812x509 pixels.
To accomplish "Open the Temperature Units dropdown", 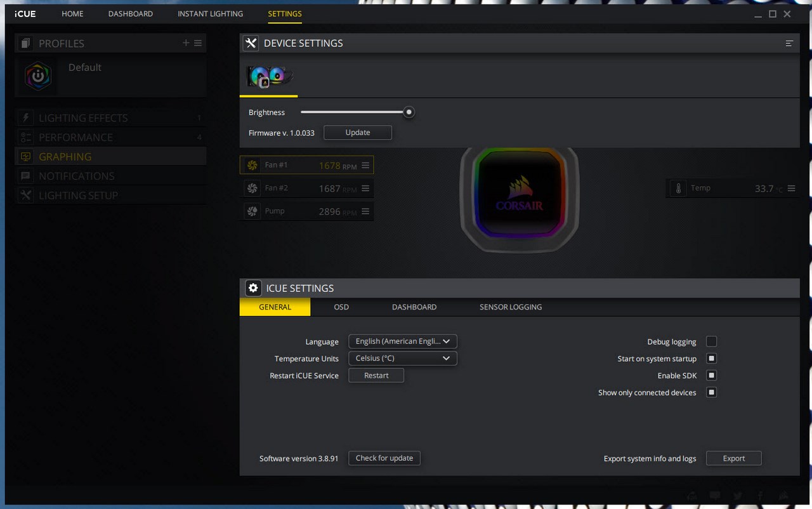I will coord(403,359).
